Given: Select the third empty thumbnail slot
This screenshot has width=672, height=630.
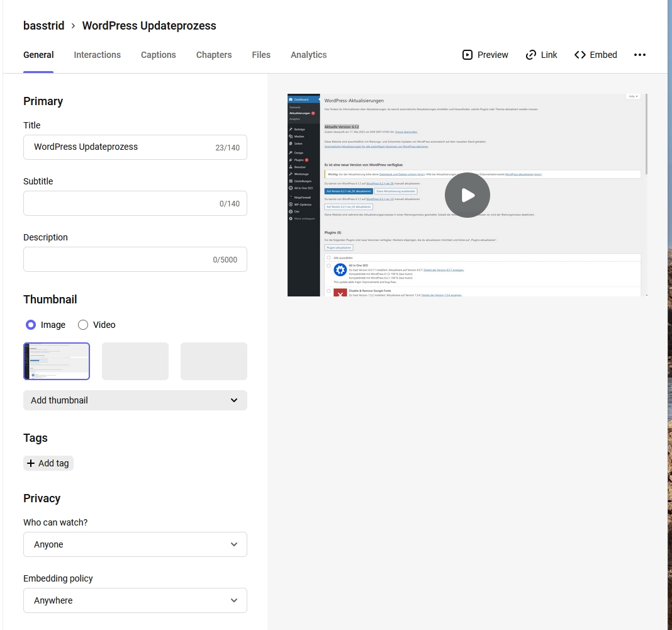Looking at the screenshot, I should (x=214, y=361).
